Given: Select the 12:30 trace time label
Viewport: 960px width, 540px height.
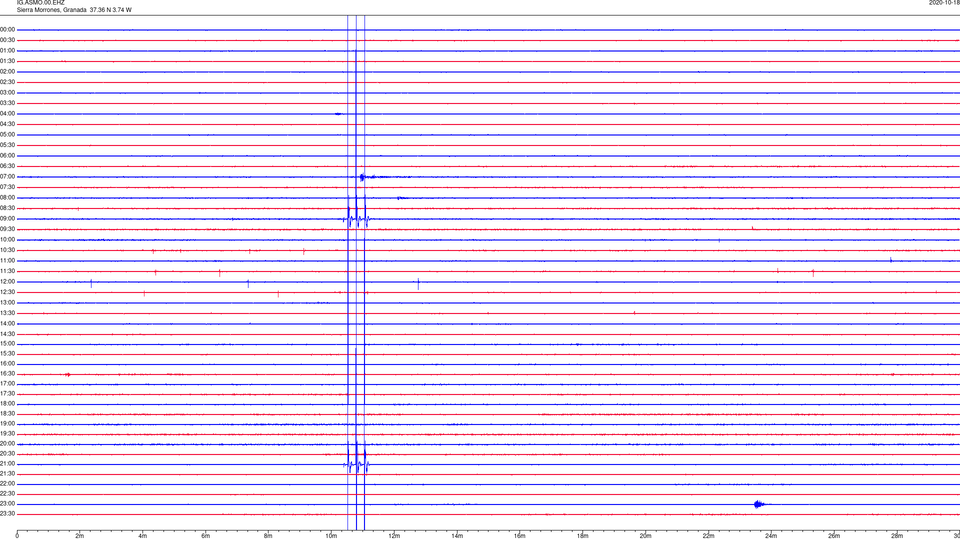Looking at the screenshot, I should 8,292.
